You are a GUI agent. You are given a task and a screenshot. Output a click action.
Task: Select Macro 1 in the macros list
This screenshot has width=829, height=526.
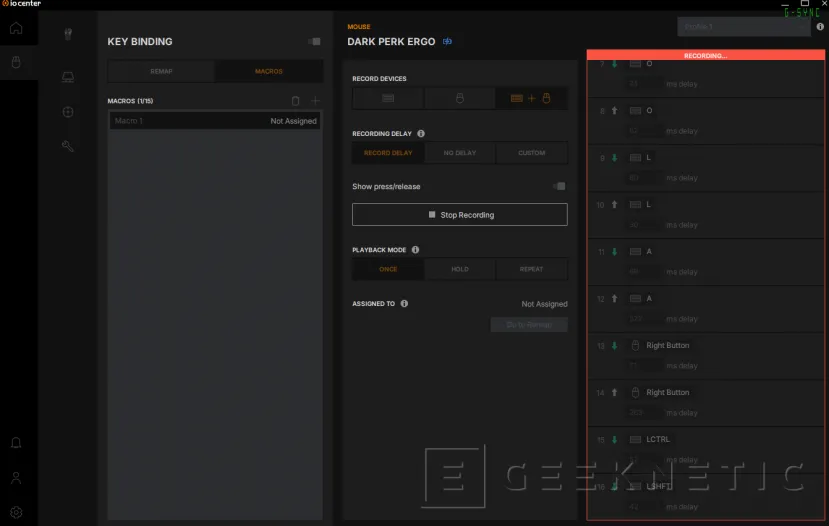tap(215, 121)
